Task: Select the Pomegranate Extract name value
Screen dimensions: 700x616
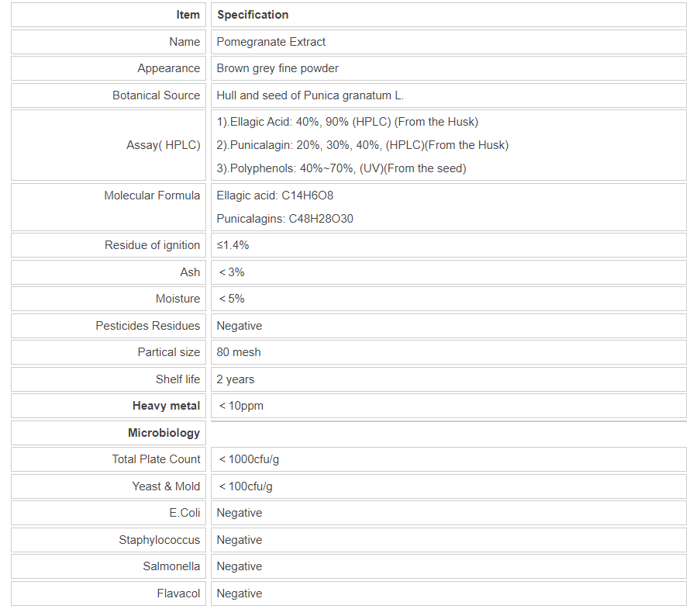Action: click(271, 42)
